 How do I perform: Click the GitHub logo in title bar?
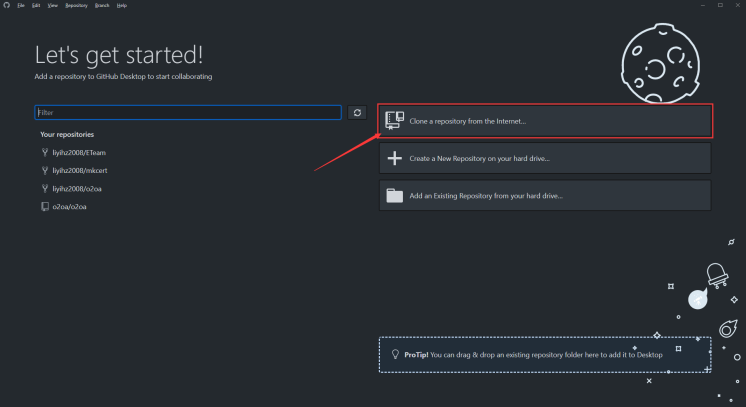point(6,5)
